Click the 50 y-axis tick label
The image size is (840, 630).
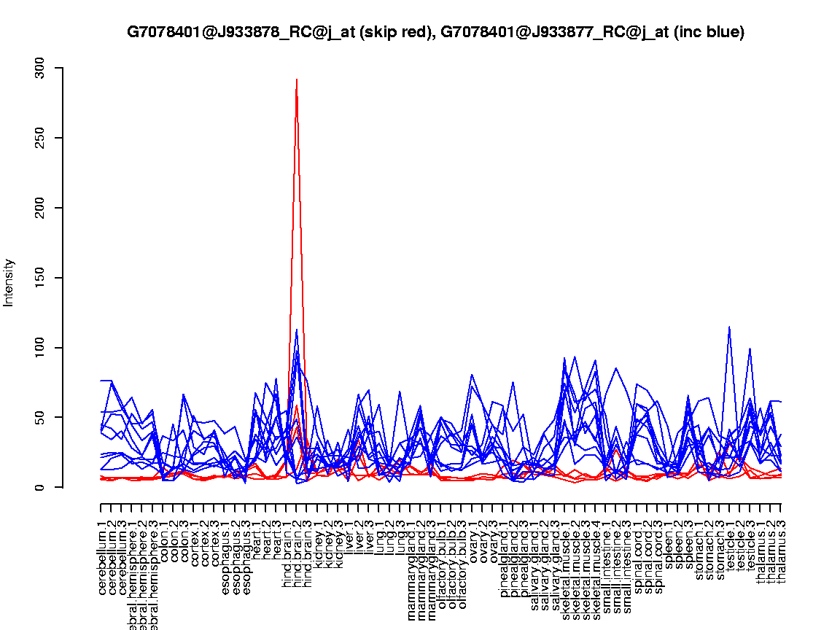[39, 418]
